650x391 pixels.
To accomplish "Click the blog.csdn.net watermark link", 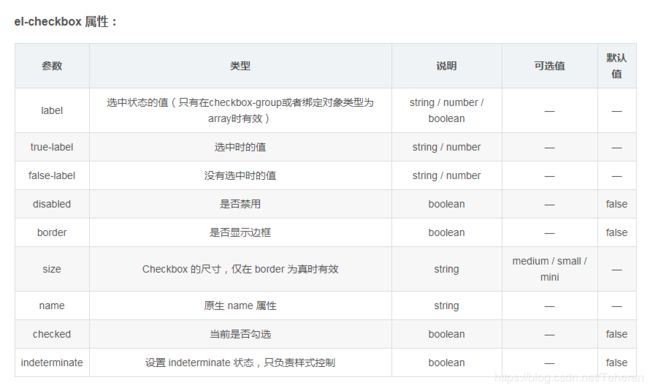I will pyautogui.click(x=569, y=378).
